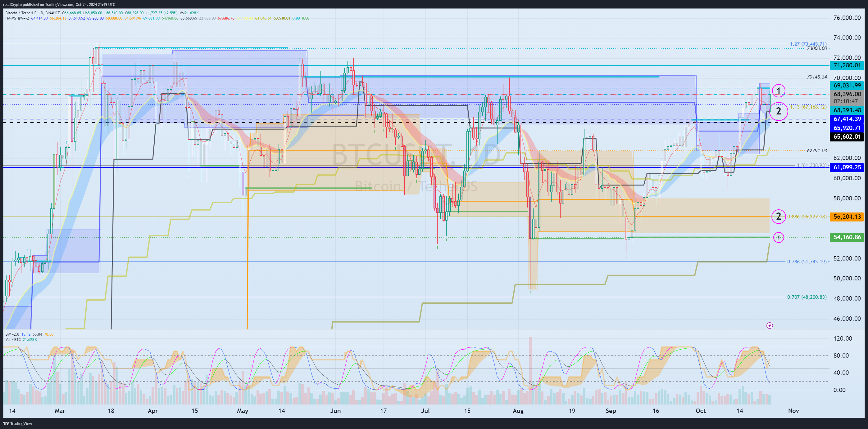
Task: Click the low value L66,510.00 in the legend
Action: point(114,13)
